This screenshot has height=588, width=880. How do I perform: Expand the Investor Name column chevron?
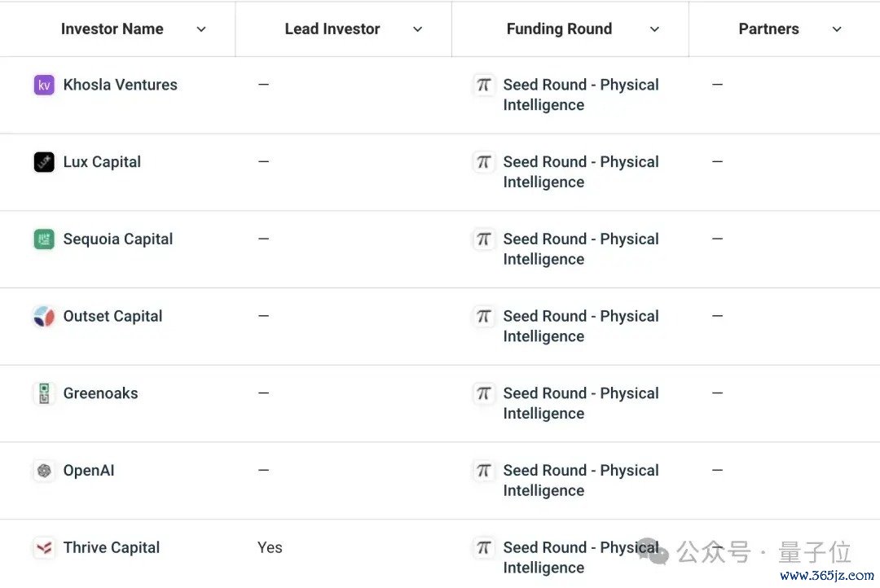point(201,29)
